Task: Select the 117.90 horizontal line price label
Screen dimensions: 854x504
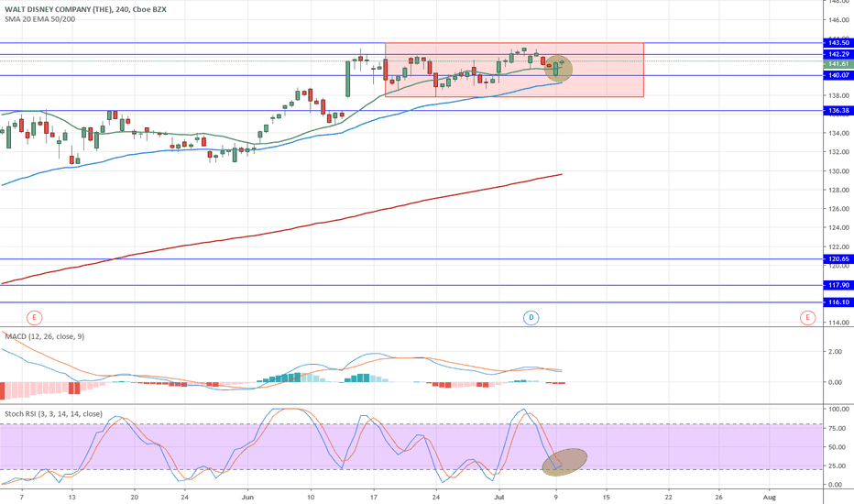Action: point(838,285)
